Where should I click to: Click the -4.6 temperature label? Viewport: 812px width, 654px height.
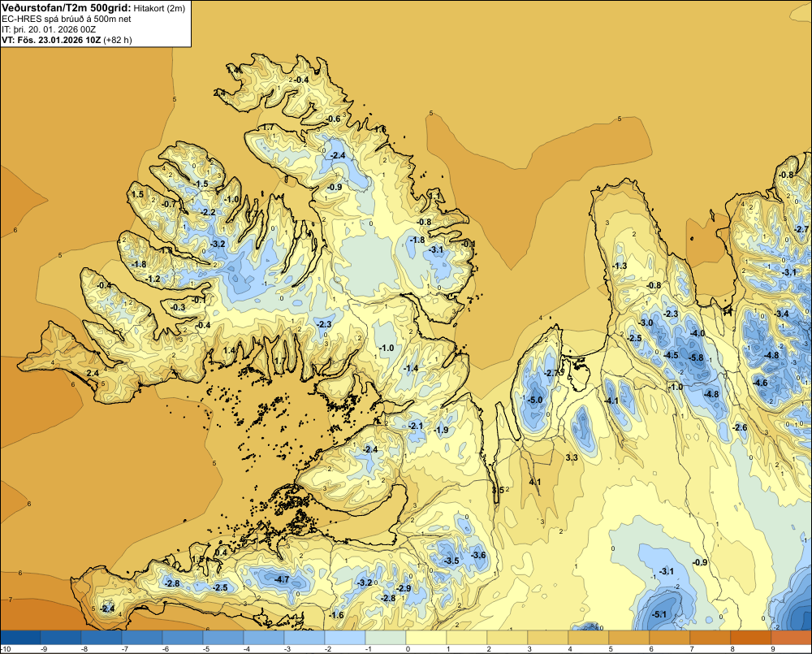coord(760,383)
